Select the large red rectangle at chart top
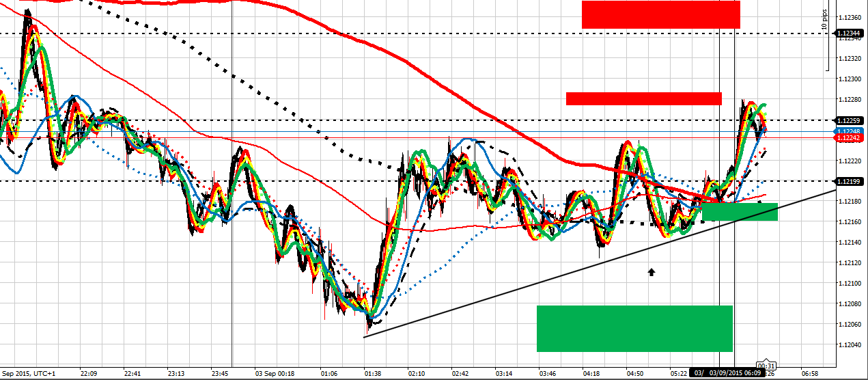This screenshot has height=380, width=868. pos(661,14)
